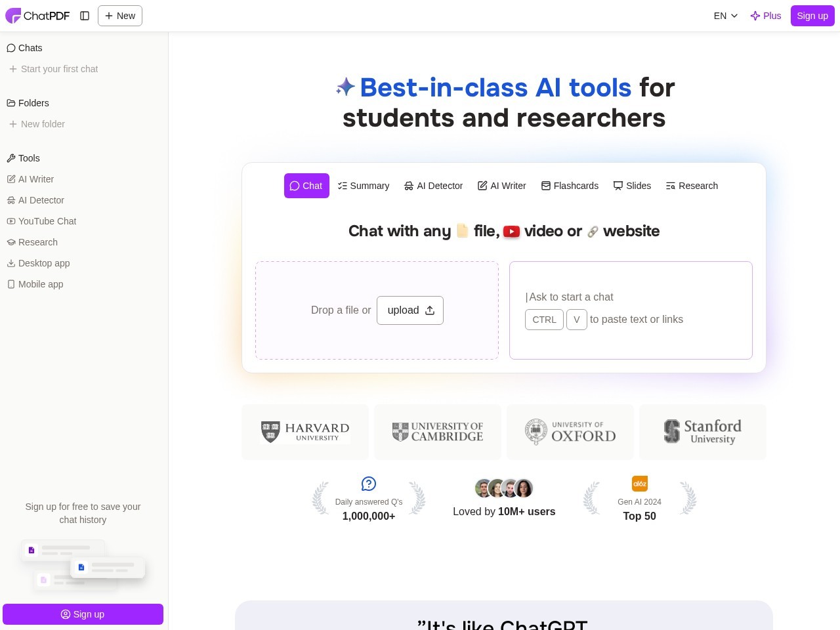Screen dimensions: 840x630
Task: Switch to the Summary tab
Action: [364, 186]
